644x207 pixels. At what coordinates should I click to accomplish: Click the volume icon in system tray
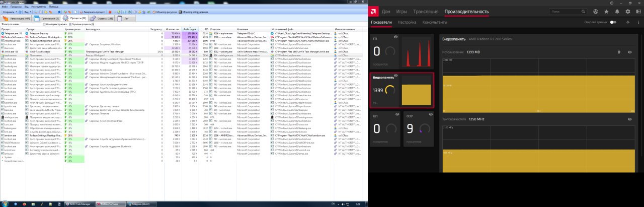point(343,204)
